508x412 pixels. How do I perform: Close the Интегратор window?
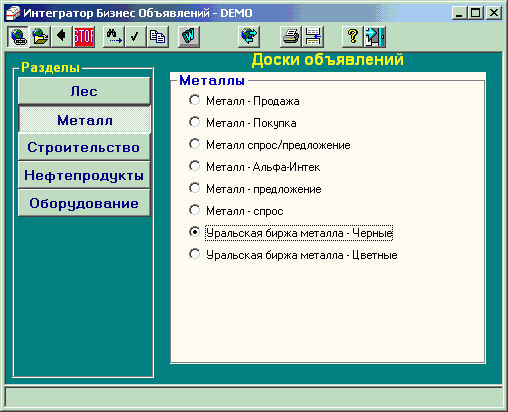click(494, 13)
